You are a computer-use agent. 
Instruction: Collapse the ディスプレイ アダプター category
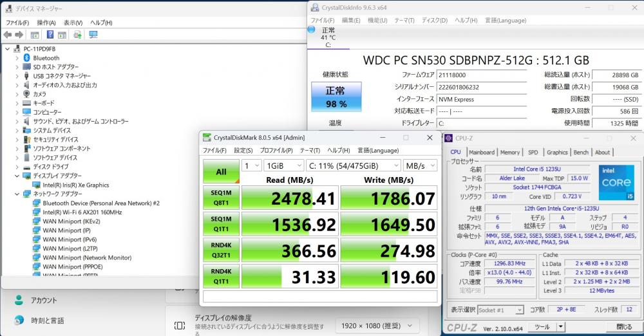coord(17,176)
